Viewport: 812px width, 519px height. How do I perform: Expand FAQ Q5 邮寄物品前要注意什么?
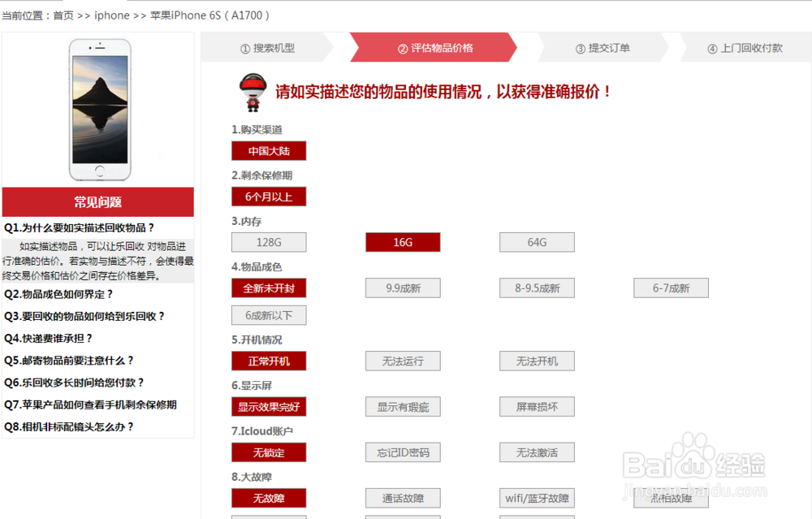[68, 361]
